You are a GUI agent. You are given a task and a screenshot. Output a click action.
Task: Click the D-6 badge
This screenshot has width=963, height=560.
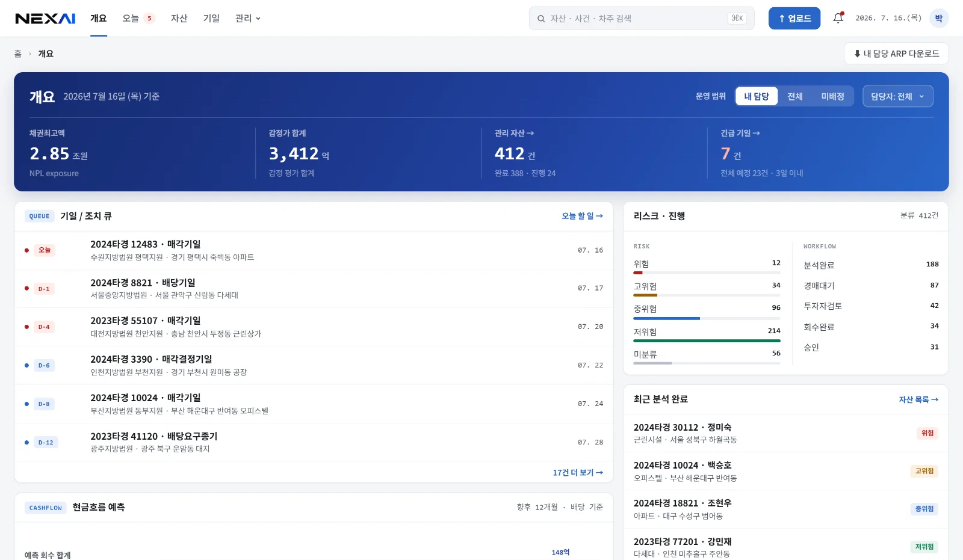pos(44,366)
